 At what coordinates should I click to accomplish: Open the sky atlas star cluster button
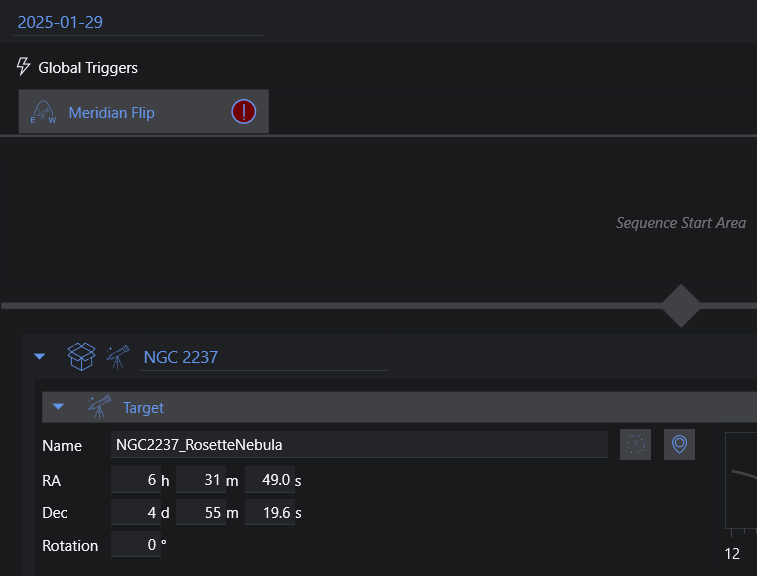coord(635,444)
